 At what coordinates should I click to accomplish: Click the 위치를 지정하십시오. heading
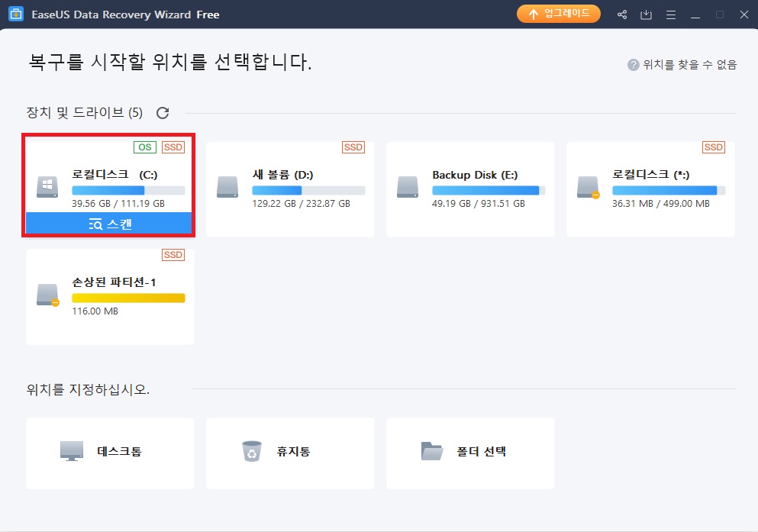click(88, 389)
